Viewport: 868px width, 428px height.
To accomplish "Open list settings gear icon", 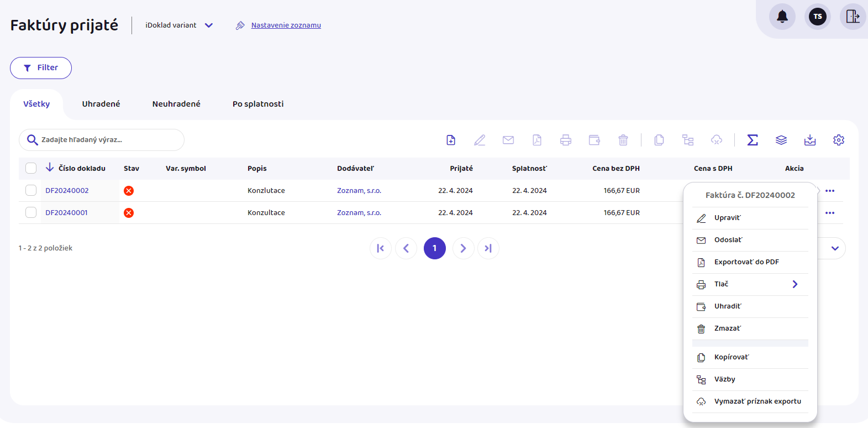I will click(x=839, y=140).
